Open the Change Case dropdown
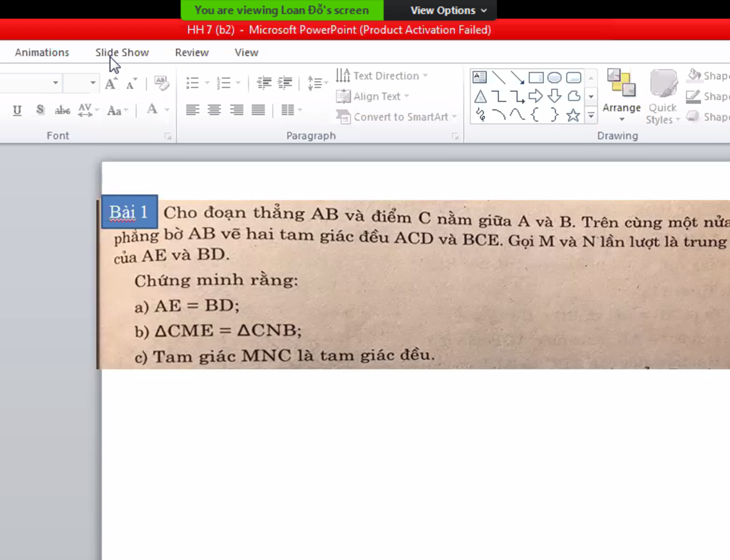This screenshot has height=560, width=730. click(118, 110)
